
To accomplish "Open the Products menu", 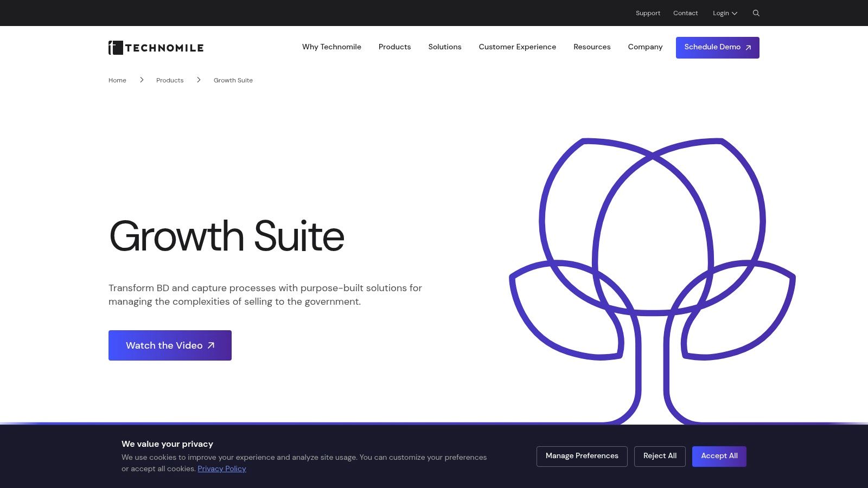I will [394, 47].
